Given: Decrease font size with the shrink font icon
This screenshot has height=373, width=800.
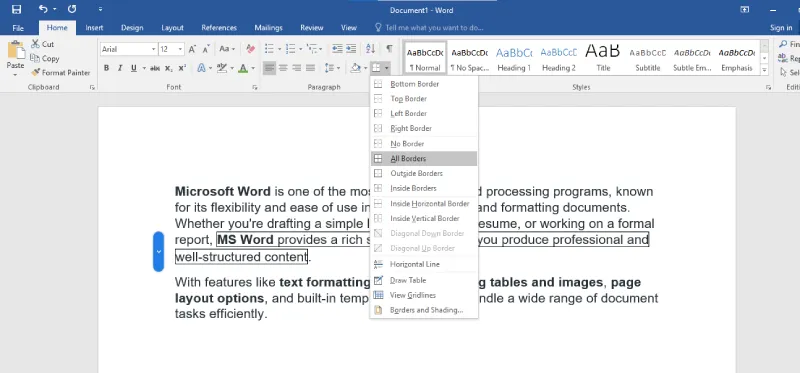Looking at the screenshot, I should (206, 49).
